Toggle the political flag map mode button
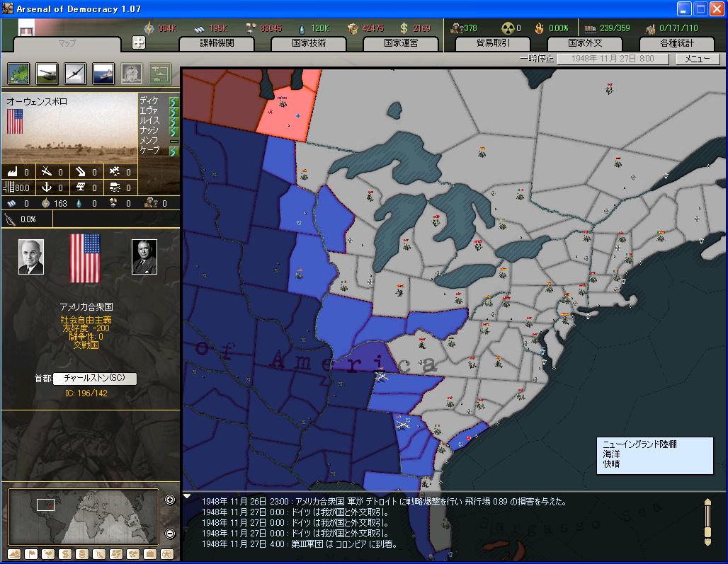The width and height of the screenshot is (728, 564). [32, 554]
